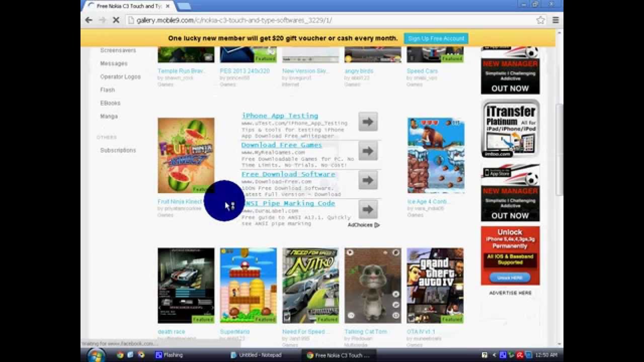Click the AdChoices icon
This screenshot has height=362, width=644.
[x=377, y=225]
